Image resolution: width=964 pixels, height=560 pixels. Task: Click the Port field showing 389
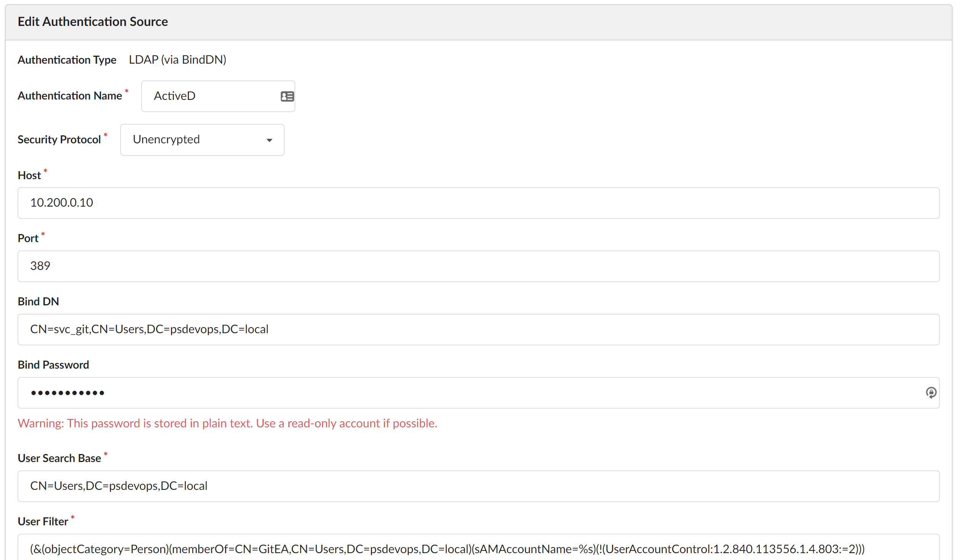(x=478, y=266)
